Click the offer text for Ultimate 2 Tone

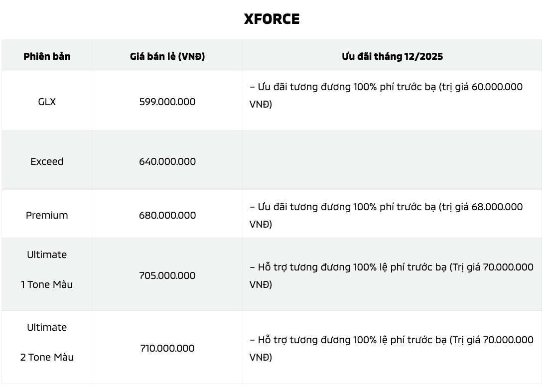point(391,348)
